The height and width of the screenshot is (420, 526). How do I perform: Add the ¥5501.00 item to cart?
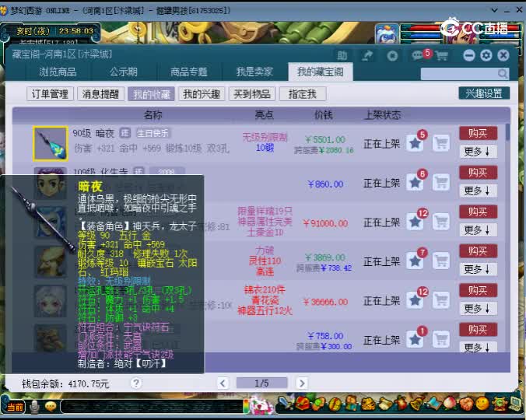coord(440,143)
